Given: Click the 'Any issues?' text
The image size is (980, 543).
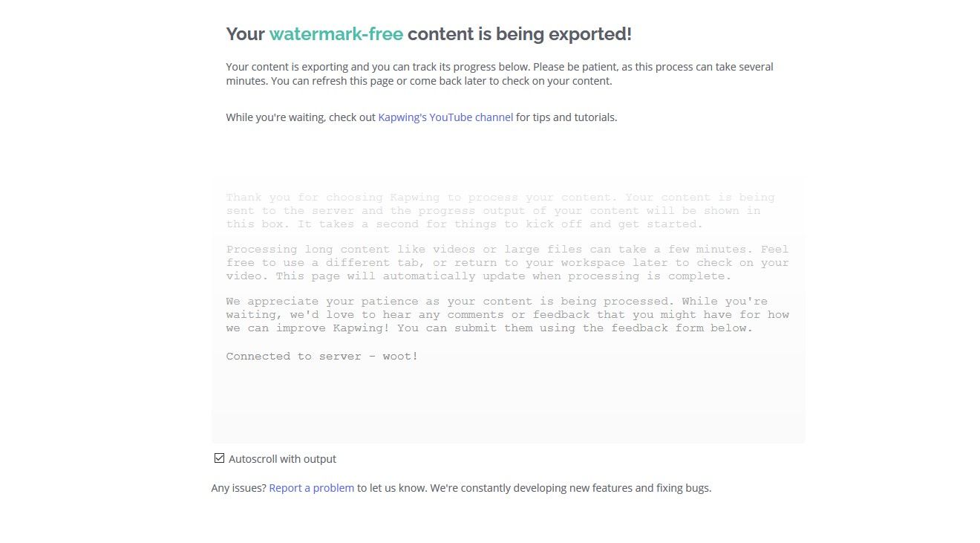Looking at the screenshot, I should coord(238,488).
